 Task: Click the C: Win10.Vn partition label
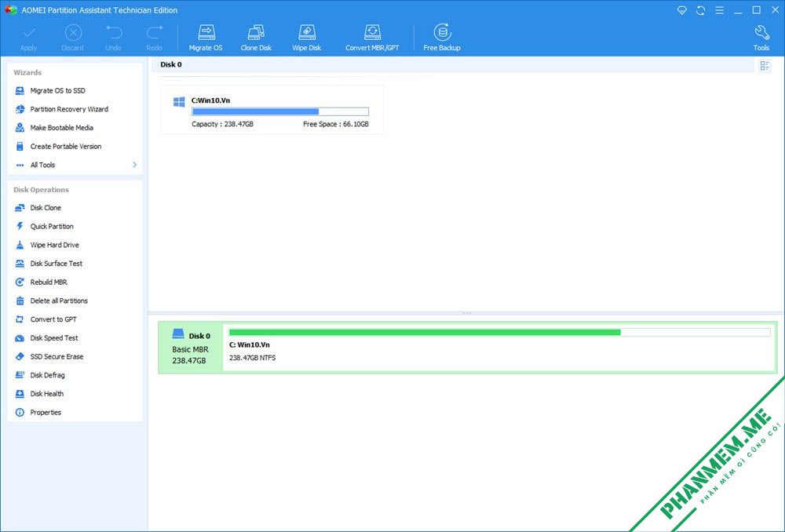pyautogui.click(x=250, y=344)
